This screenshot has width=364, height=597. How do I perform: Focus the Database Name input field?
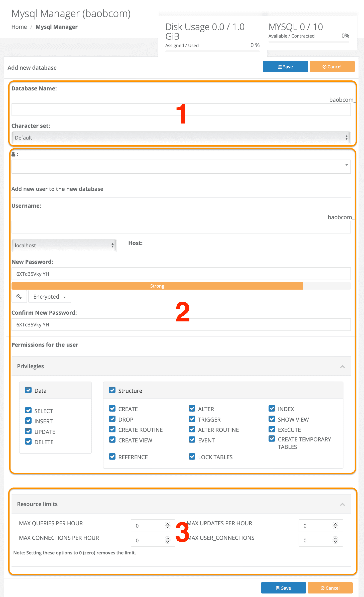coord(181,110)
